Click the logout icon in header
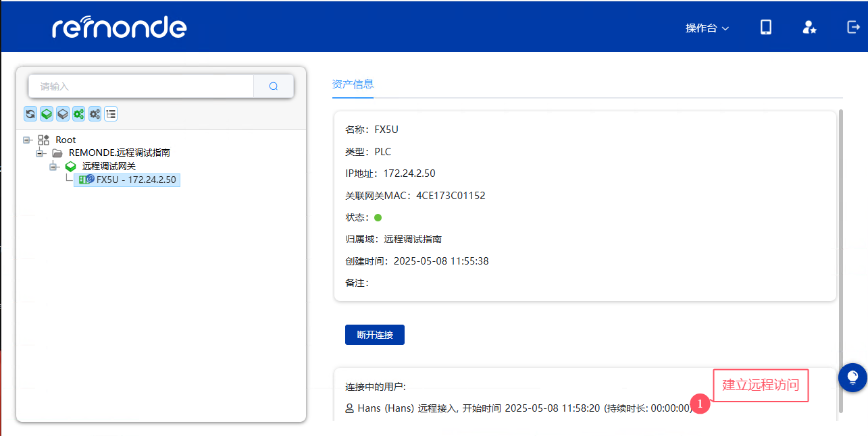Screen dimensions: 868x436 click(853, 27)
